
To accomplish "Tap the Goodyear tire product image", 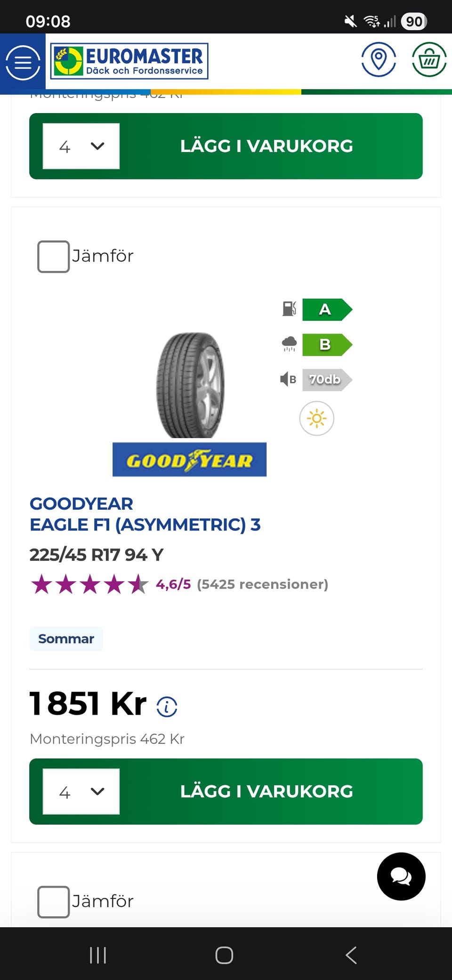I will tap(190, 385).
